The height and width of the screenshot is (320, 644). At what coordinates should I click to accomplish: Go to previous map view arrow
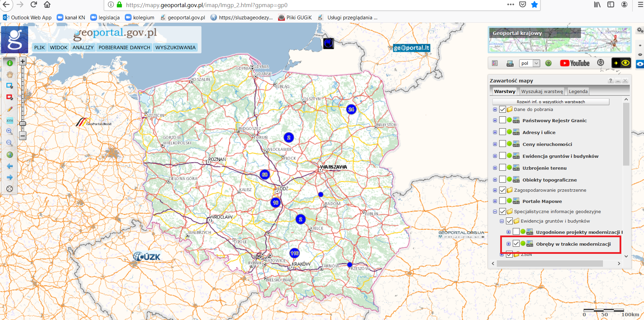(x=9, y=166)
